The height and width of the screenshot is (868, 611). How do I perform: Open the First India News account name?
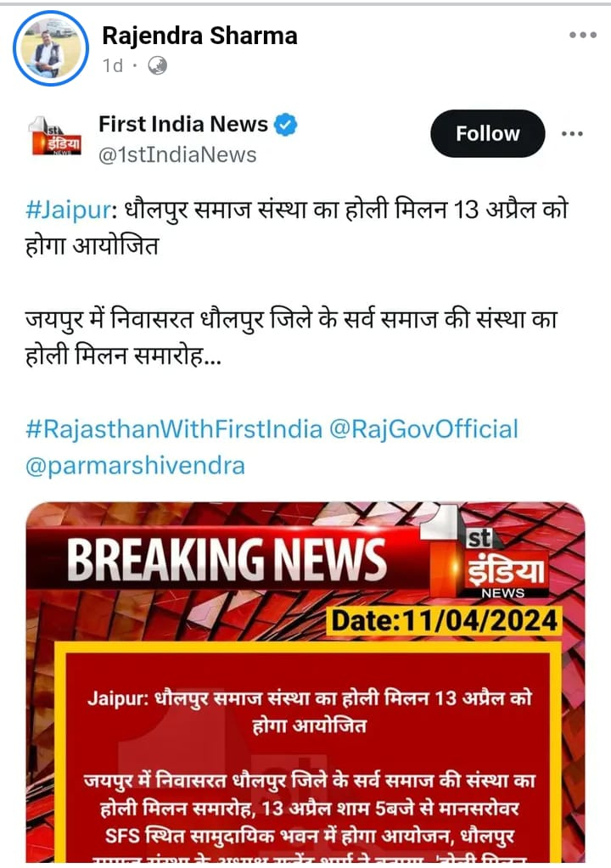click(183, 124)
